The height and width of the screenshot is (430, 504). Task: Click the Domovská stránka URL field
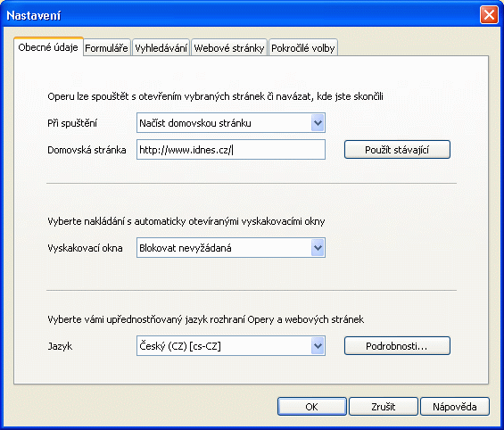[231, 150]
